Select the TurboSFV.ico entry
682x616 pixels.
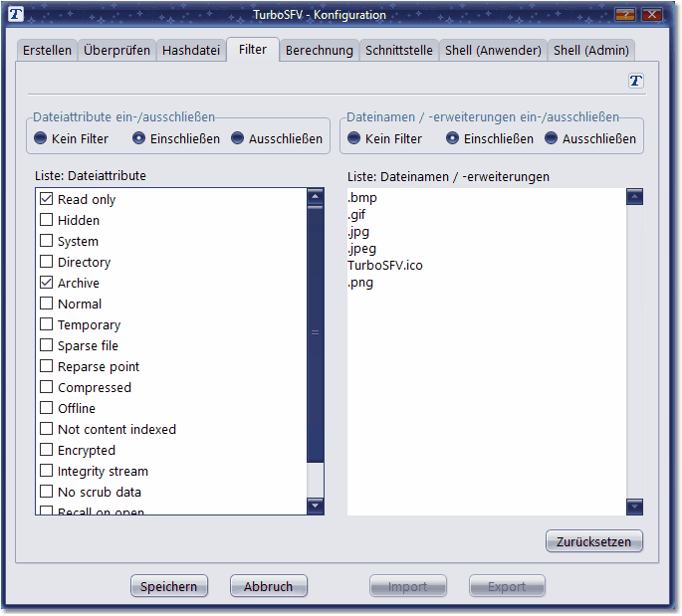[x=385, y=266]
